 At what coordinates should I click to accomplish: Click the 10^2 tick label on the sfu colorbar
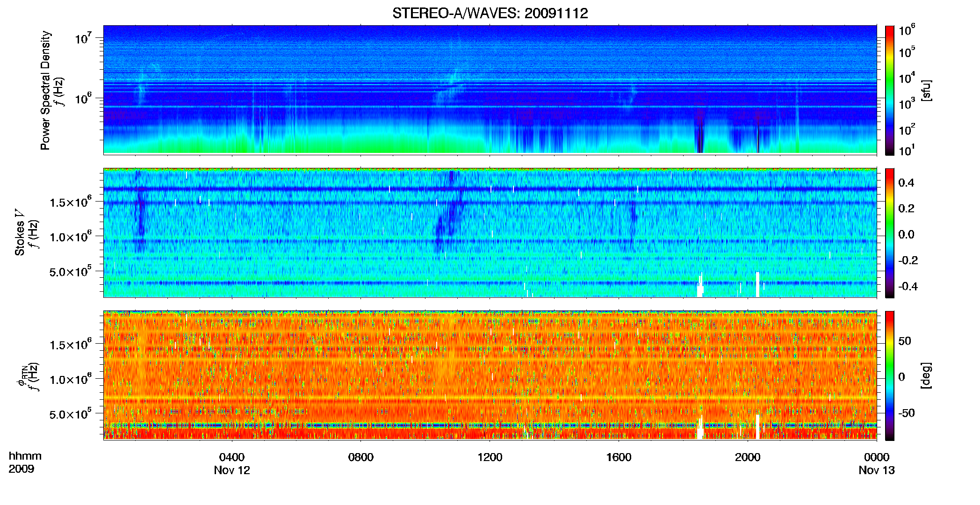coord(907,129)
